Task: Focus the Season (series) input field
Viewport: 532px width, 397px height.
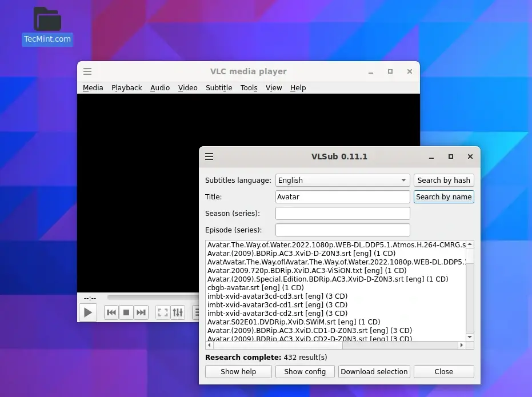Action: tap(343, 213)
